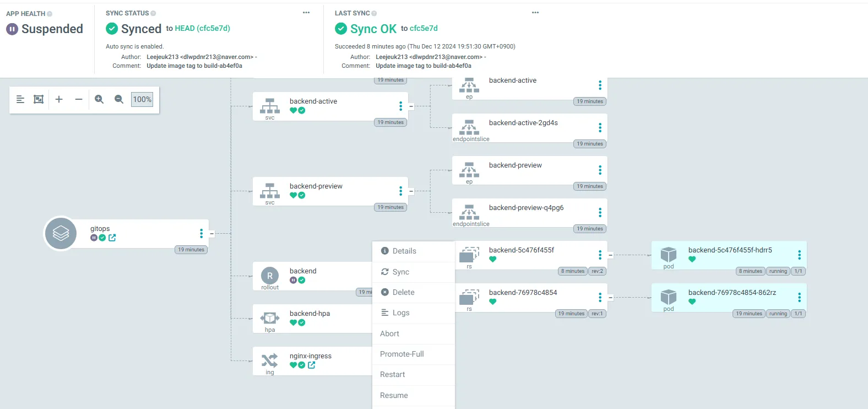The height and width of the screenshot is (409, 868).
Task: Select the backend rollout node name
Action: pyautogui.click(x=303, y=271)
